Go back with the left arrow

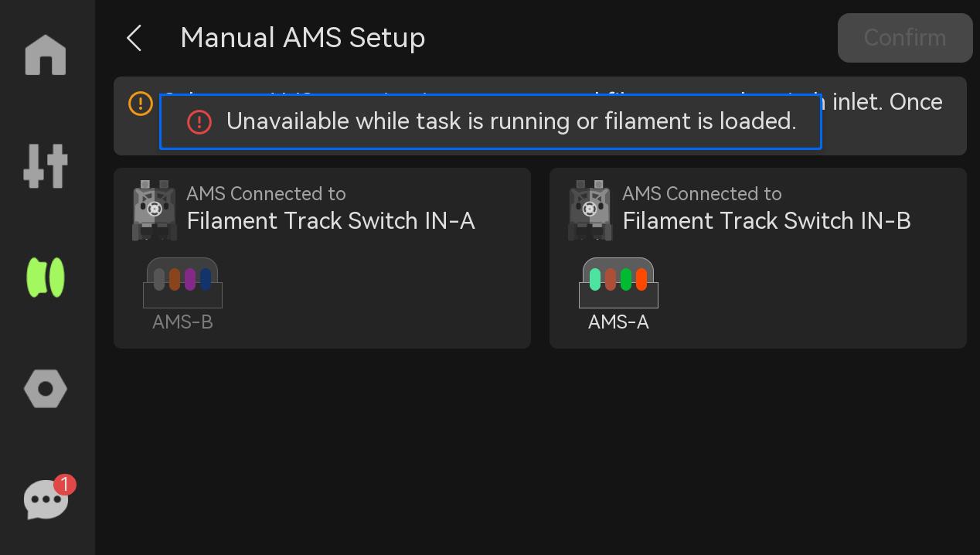point(134,38)
